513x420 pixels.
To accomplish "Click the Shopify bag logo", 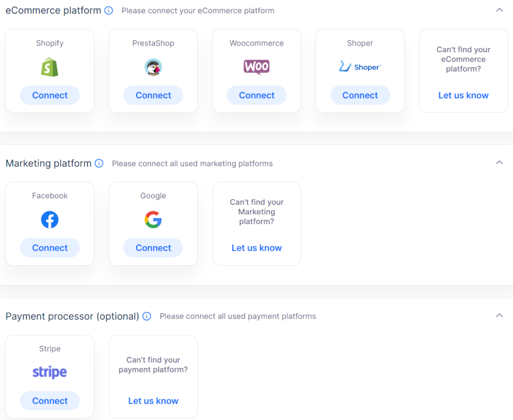I will 50,67.
